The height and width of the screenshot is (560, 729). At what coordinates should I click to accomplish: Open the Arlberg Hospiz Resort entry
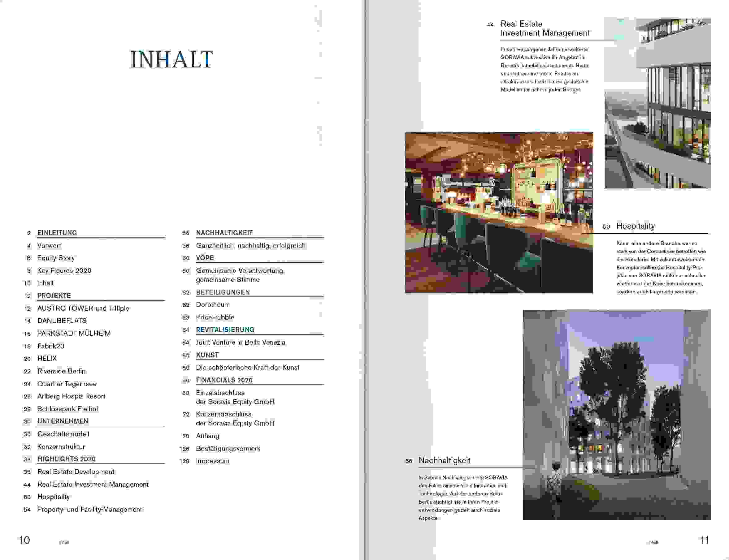click(x=72, y=396)
